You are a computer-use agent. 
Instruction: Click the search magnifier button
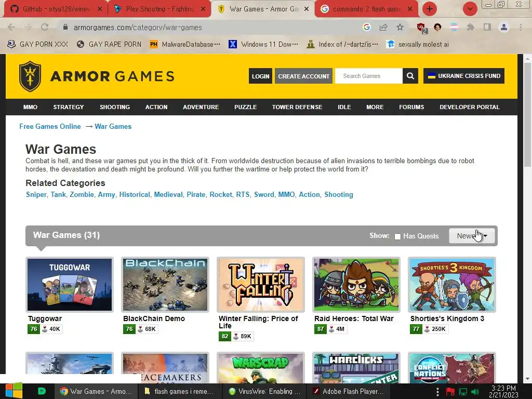[410, 76]
